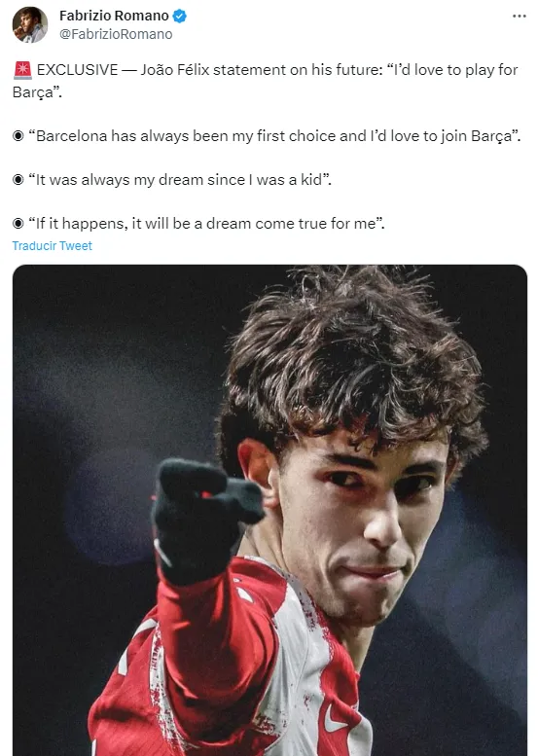Viewport: 538px width, 756px height.
Task: Click the Nike swoosh on the jersey
Action: tap(335, 721)
